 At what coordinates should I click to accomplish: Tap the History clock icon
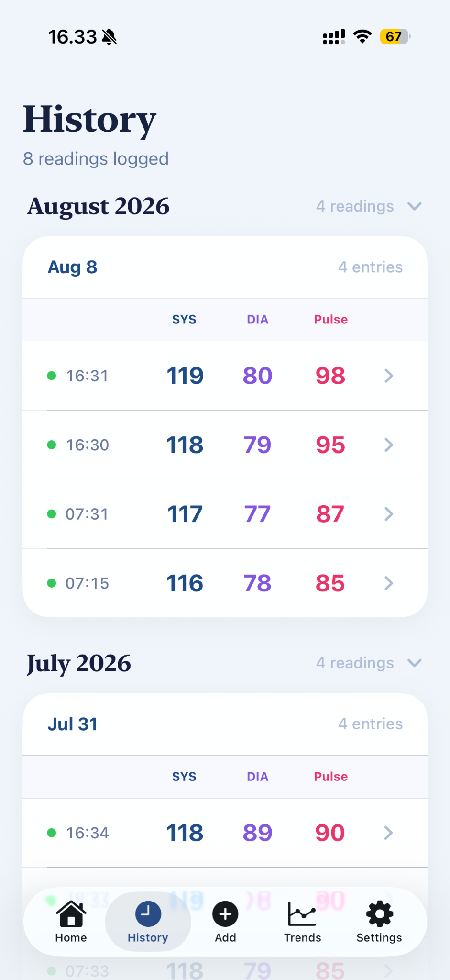148,913
